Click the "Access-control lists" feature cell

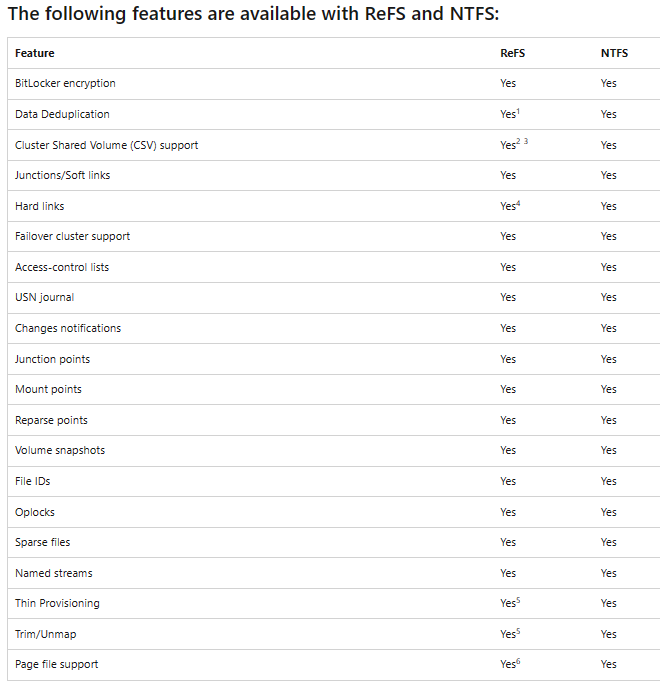(x=62, y=267)
